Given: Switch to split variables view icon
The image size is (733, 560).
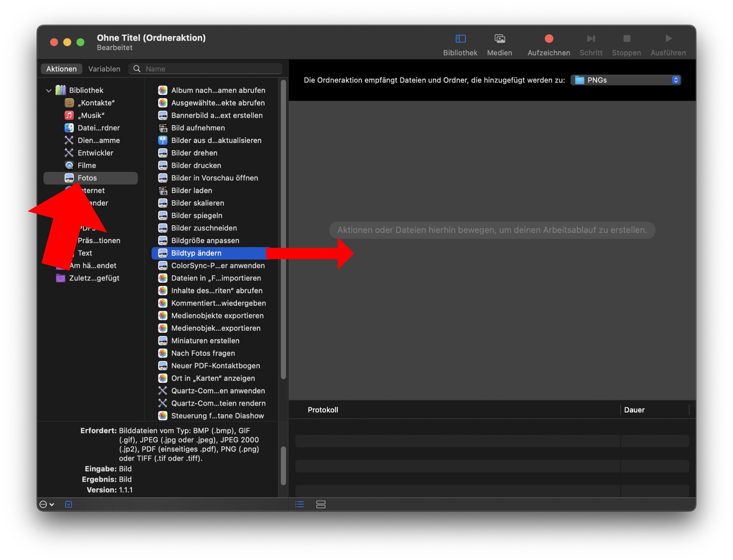Looking at the screenshot, I should [x=321, y=504].
